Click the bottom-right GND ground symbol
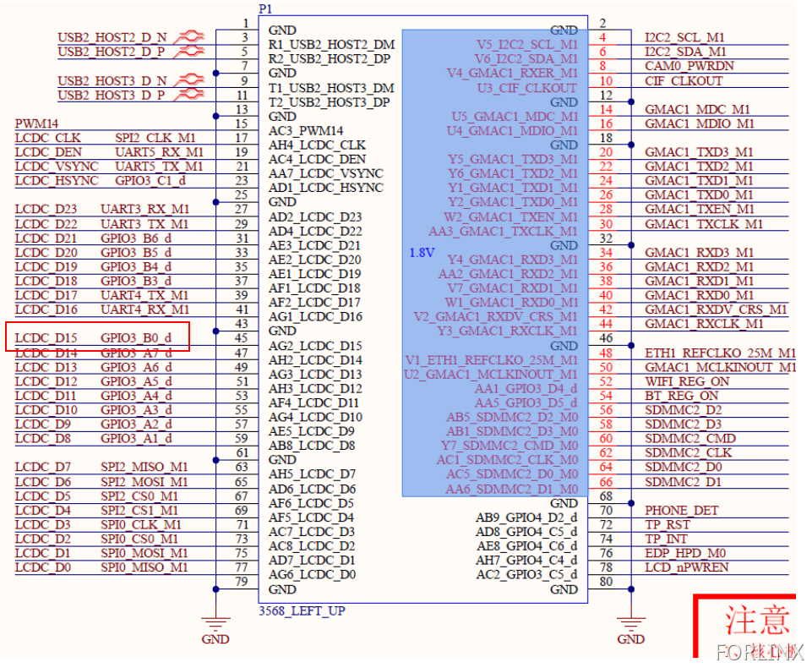Screen dimensions: 812x668 (x=629, y=629)
